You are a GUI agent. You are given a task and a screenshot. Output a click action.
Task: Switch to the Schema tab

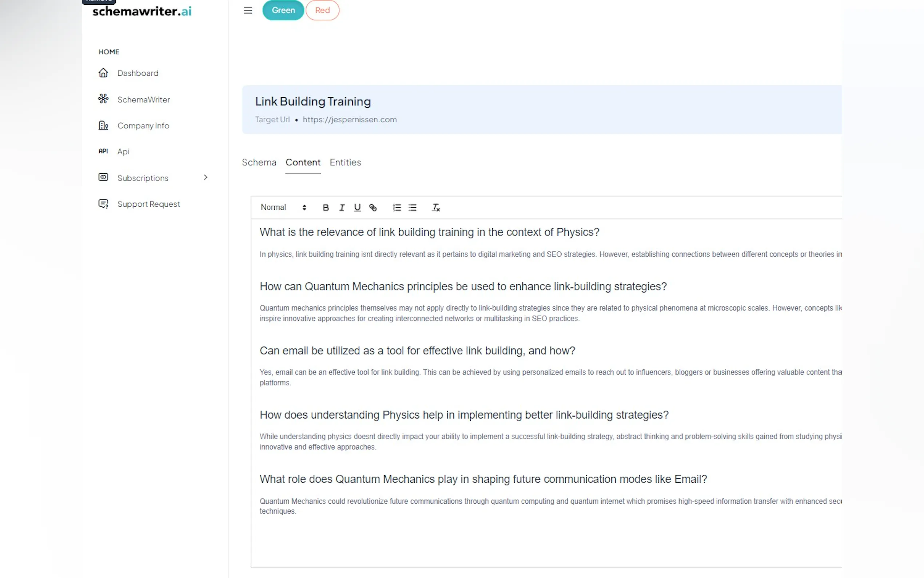coord(259,162)
